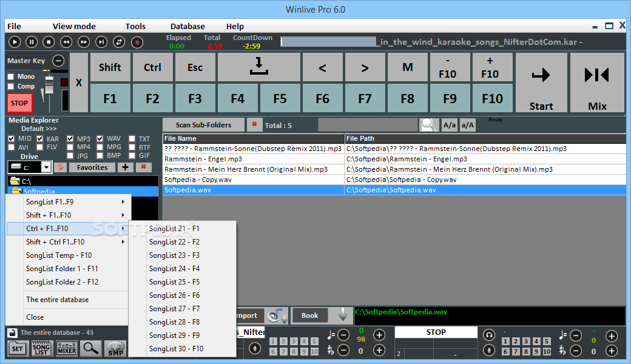Uncheck the KAR file type filter
This screenshot has height=364, width=631.
pos(40,138)
